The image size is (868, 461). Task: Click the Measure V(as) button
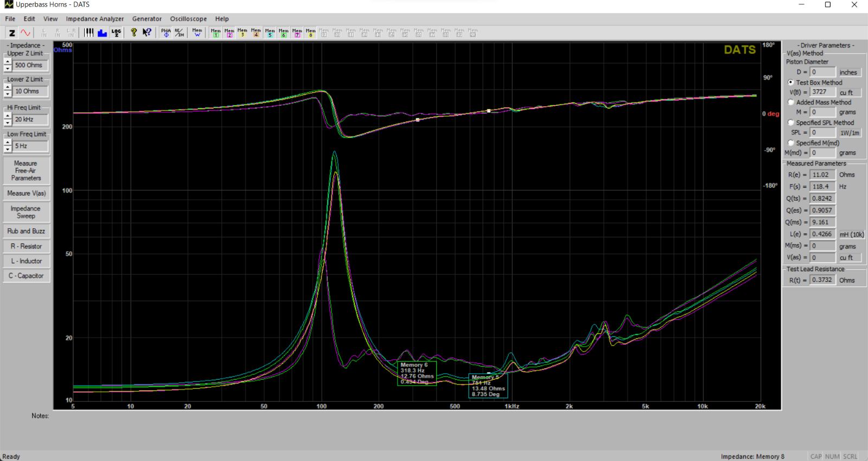26,193
